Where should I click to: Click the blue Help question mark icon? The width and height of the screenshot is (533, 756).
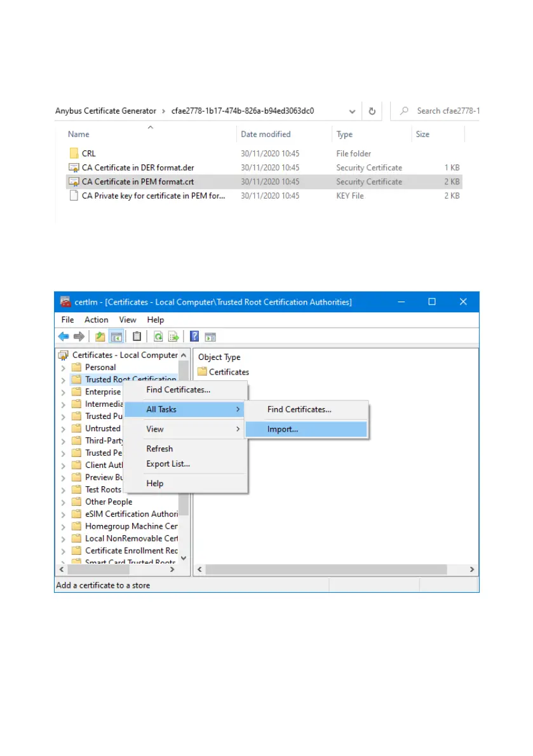pos(194,336)
